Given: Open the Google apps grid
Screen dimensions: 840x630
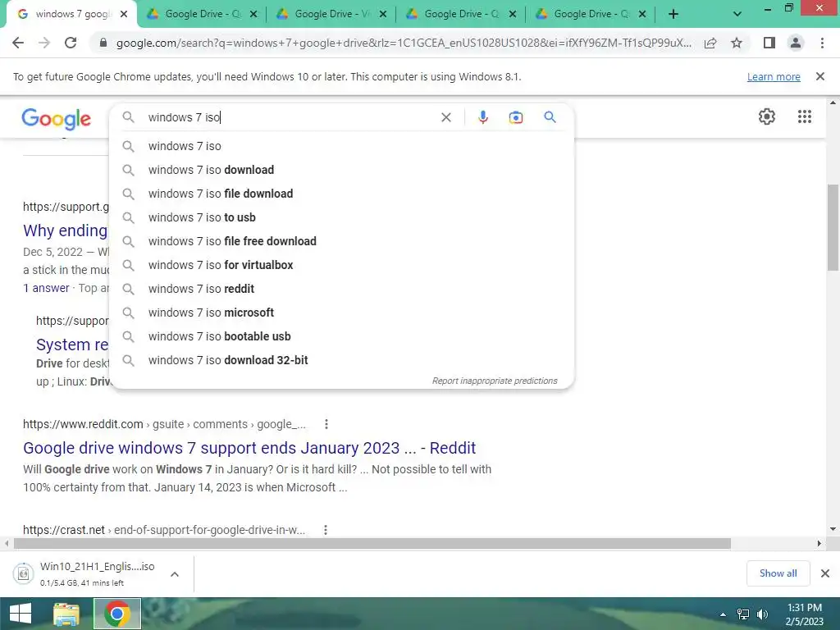Looking at the screenshot, I should tap(804, 116).
